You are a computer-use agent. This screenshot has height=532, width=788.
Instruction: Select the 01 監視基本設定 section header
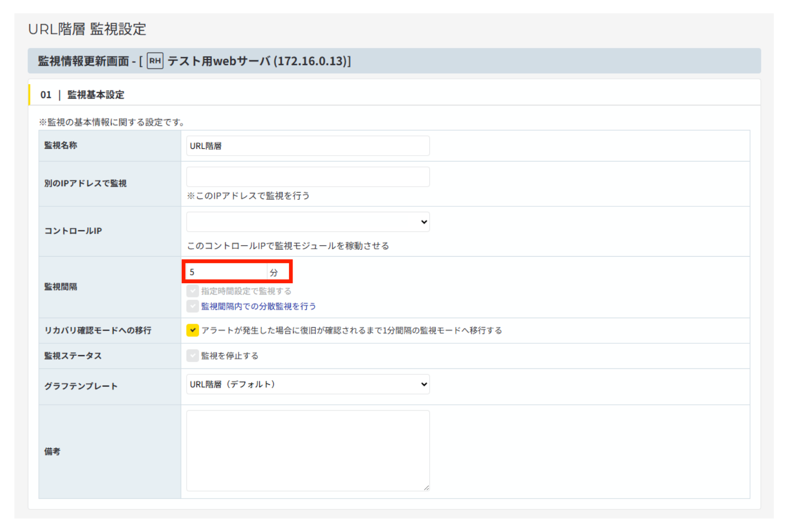[x=82, y=95]
